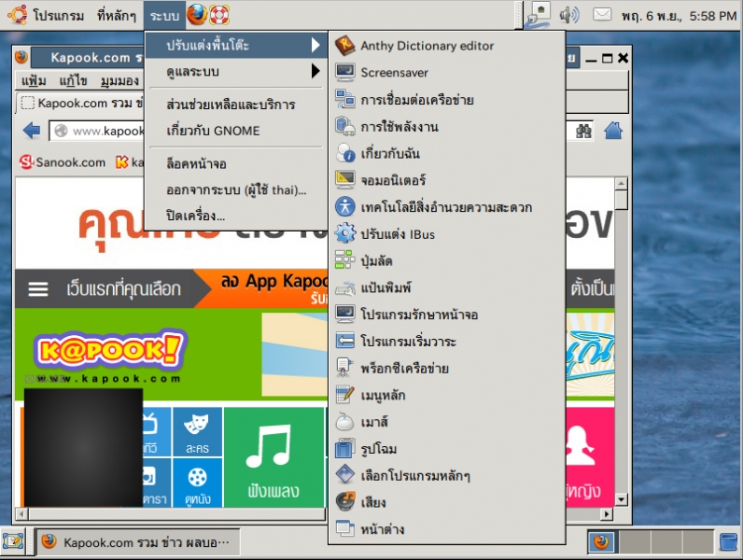Open Anthy Dictionary editor icon
This screenshot has height=560, width=743.
[x=345, y=46]
